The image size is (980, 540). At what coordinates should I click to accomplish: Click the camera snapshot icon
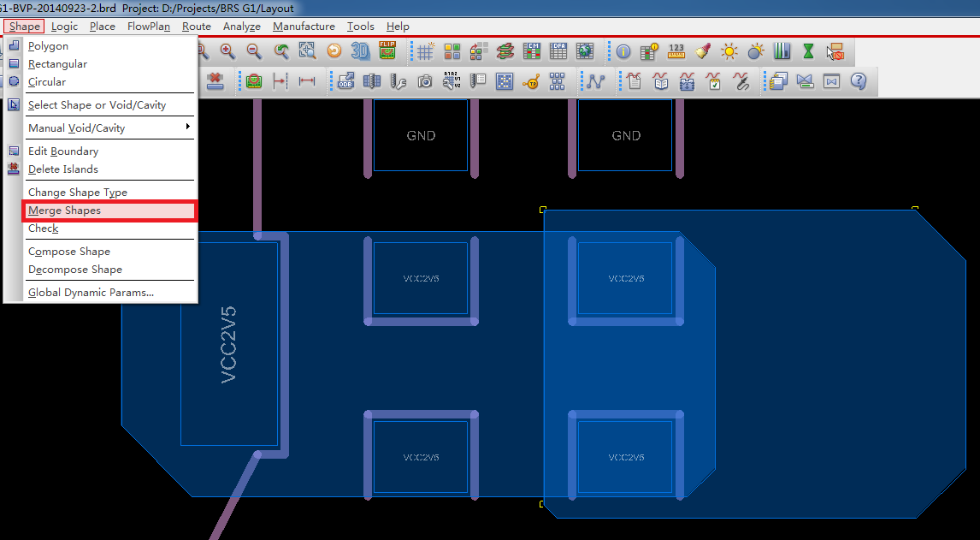coord(425,81)
